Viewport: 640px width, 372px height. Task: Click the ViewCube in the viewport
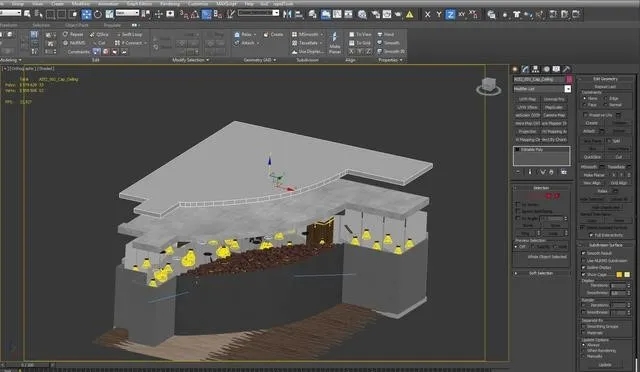click(489, 86)
